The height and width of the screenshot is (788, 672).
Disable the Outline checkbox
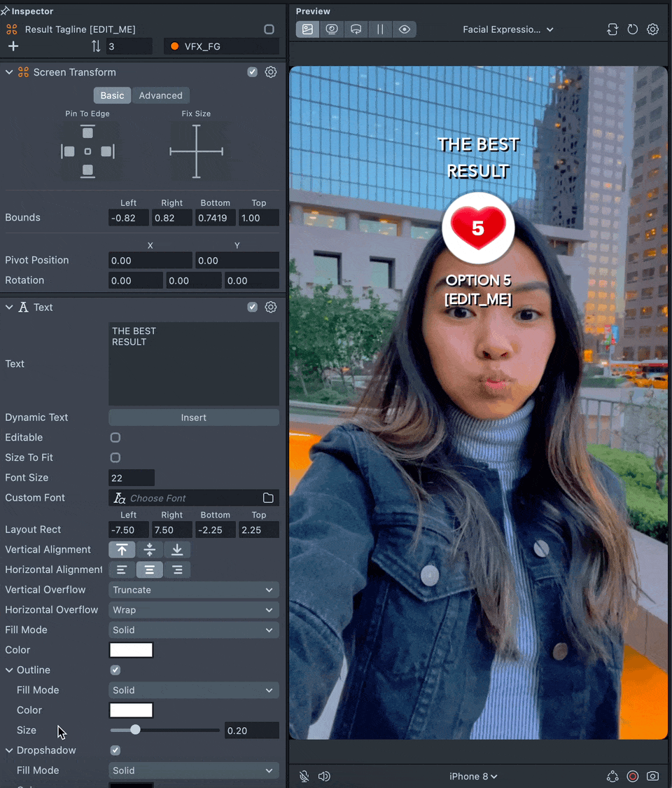coord(115,670)
